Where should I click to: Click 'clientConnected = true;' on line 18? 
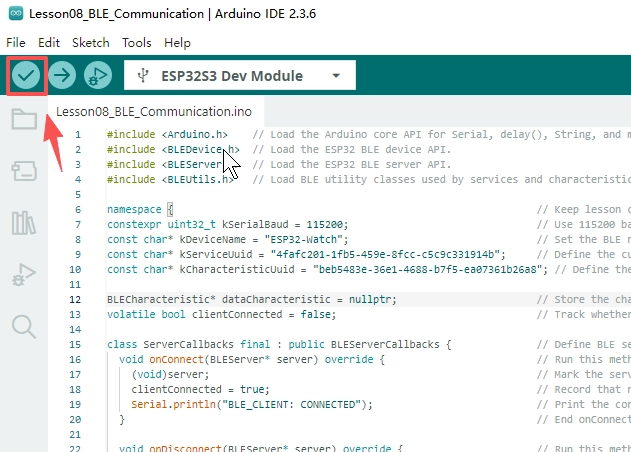(200, 389)
